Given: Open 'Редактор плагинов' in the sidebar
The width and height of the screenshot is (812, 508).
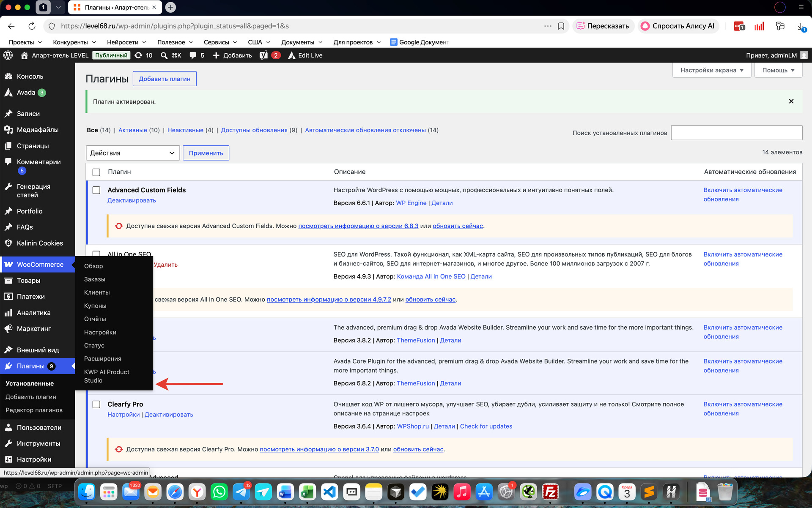Looking at the screenshot, I should (34, 410).
